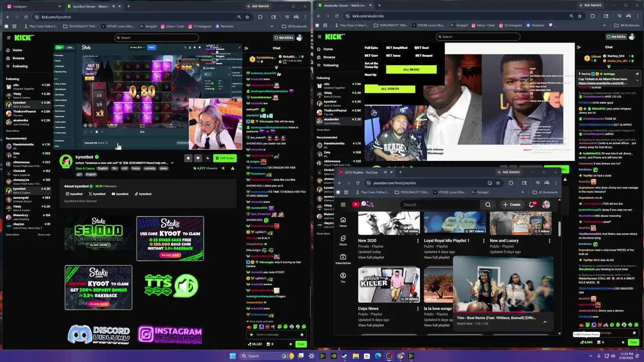Toggle the notification bell for kyootbot

[x=188, y=158]
